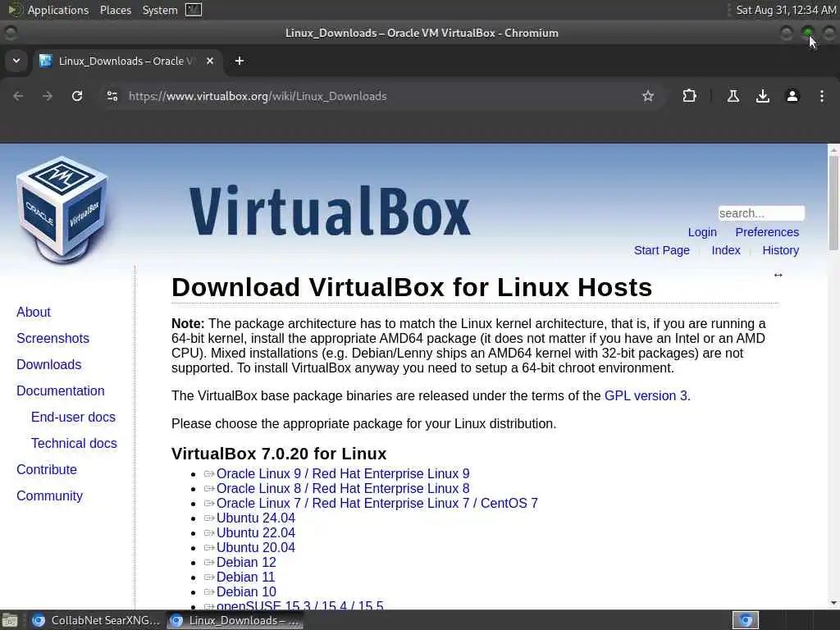The height and width of the screenshot is (630, 840).
Task: Open Screenshots in the sidebar
Action: (x=53, y=338)
